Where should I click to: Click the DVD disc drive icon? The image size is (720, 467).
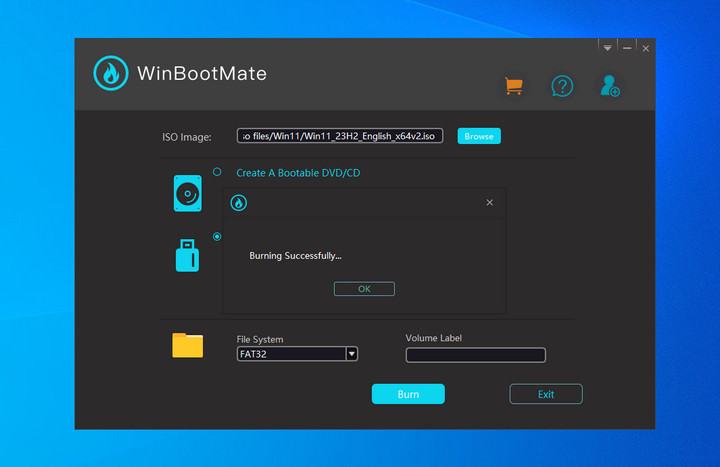pyautogui.click(x=187, y=193)
